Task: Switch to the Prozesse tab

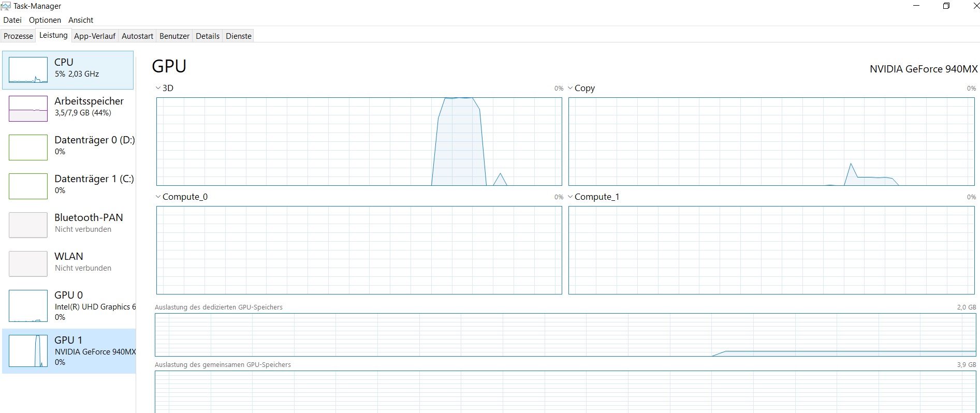Action: [18, 36]
